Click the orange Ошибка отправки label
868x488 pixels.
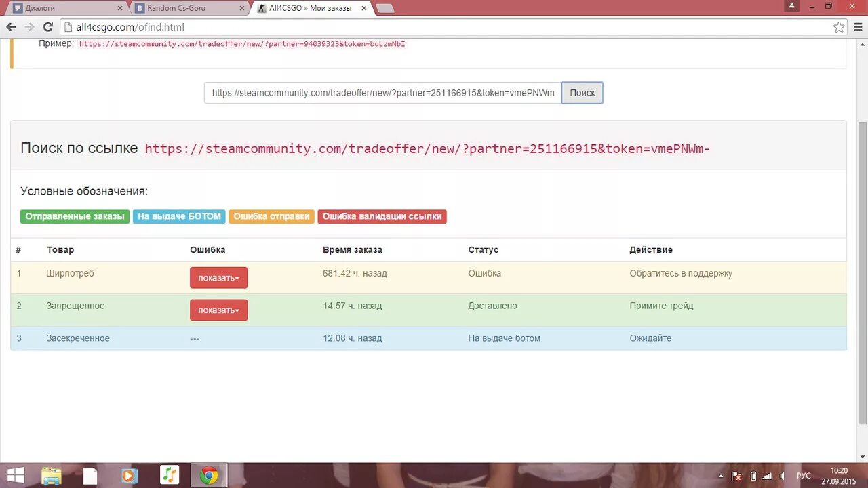[271, 216]
